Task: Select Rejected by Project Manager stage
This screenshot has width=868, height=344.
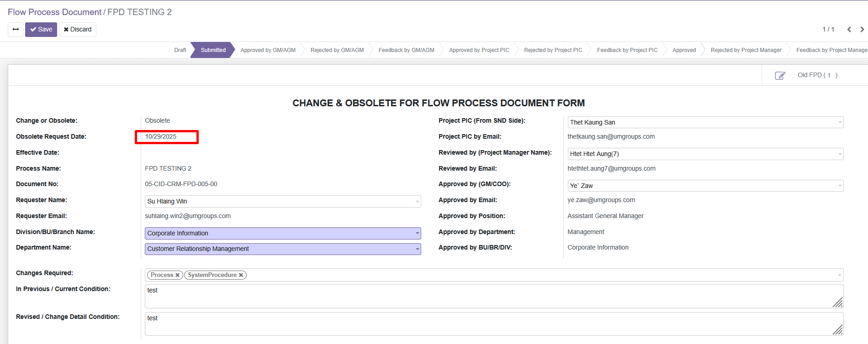Action: click(746, 50)
